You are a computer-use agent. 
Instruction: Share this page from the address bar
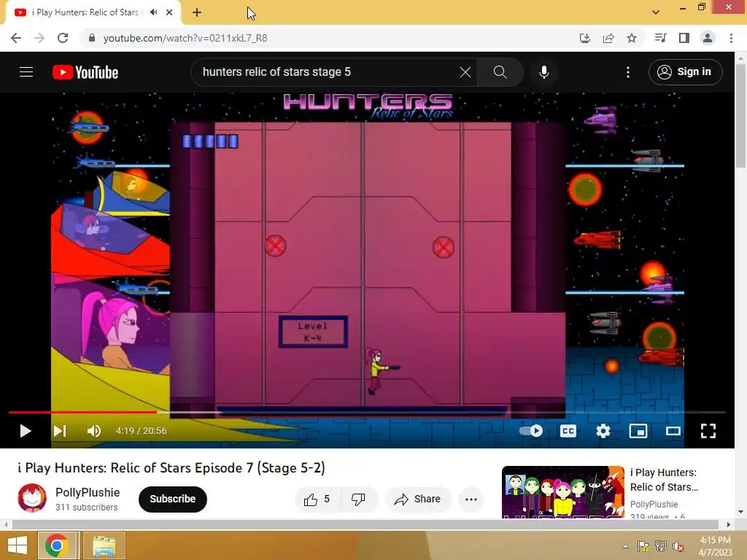click(608, 38)
